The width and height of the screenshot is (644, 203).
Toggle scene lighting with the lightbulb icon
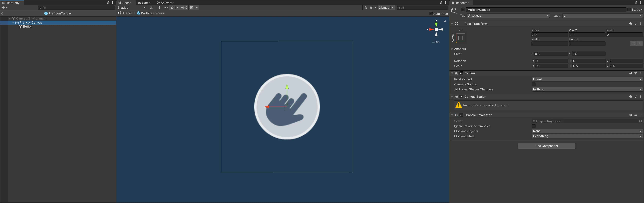159,8
